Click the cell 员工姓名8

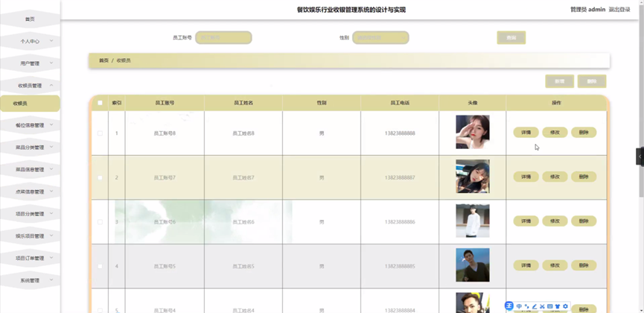[243, 133]
